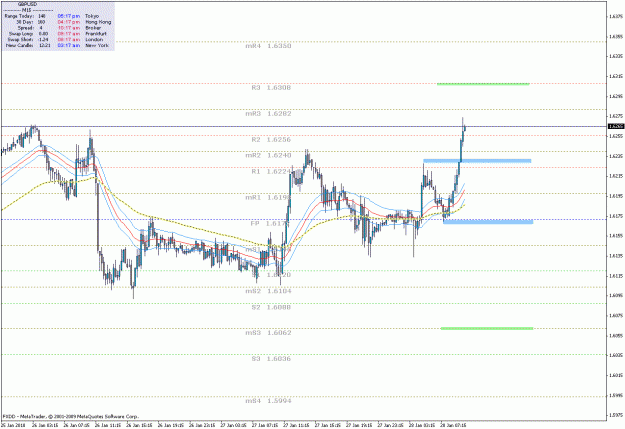Click the 27 Jan 03:15 time axis label

(x=234, y=425)
